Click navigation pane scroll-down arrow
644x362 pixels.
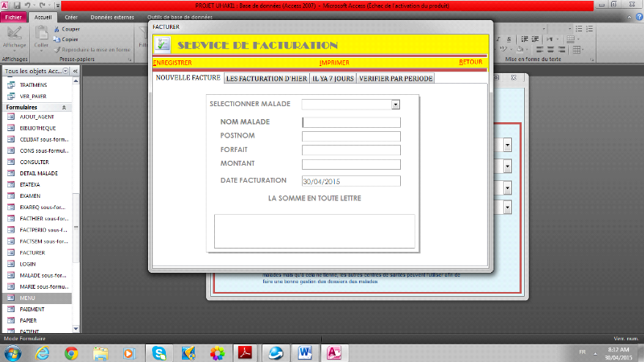pos(76,329)
